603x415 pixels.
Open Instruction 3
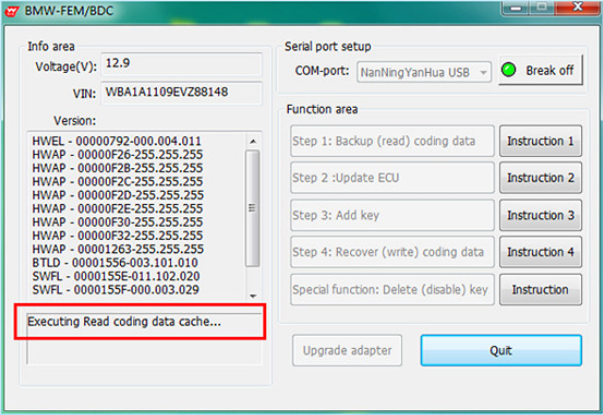tap(540, 215)
